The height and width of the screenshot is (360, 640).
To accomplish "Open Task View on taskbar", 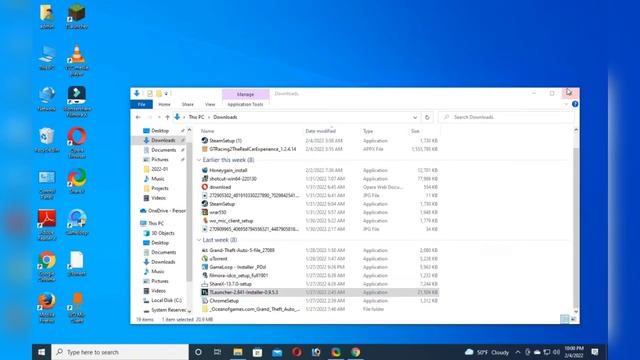I will point(218,352).
